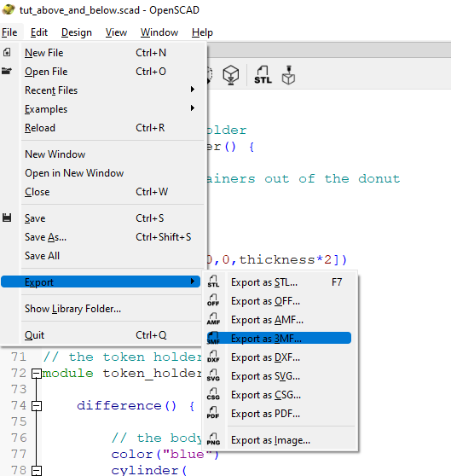Click the AMF file icon in Export submenu
451x476 pixels.
(x=213, y=319)
